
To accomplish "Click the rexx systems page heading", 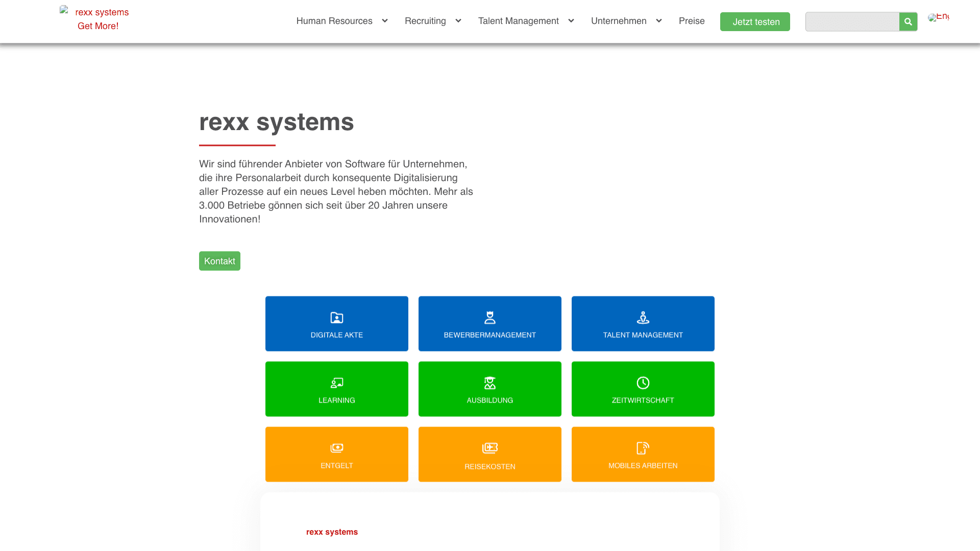I will coord(276,122).
